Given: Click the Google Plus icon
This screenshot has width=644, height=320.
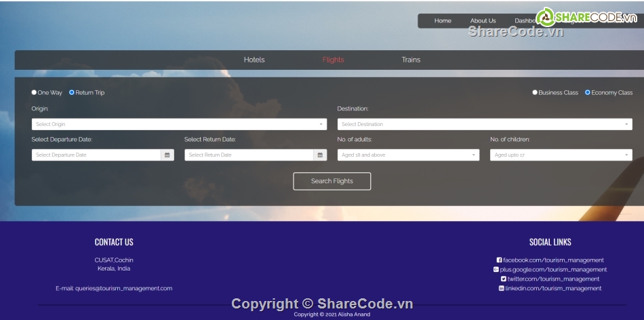Looking at the screenshot, I should click(496, 270).
